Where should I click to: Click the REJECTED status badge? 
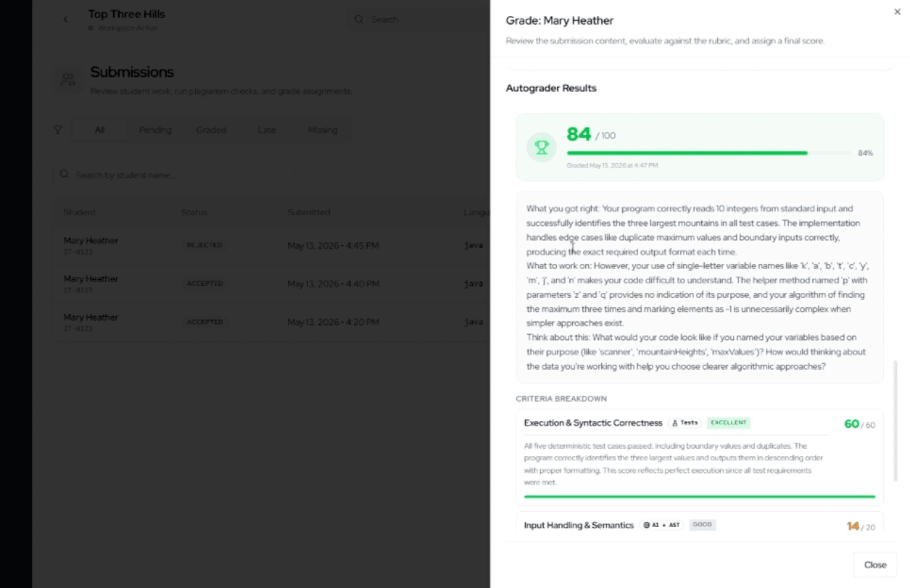204,245
